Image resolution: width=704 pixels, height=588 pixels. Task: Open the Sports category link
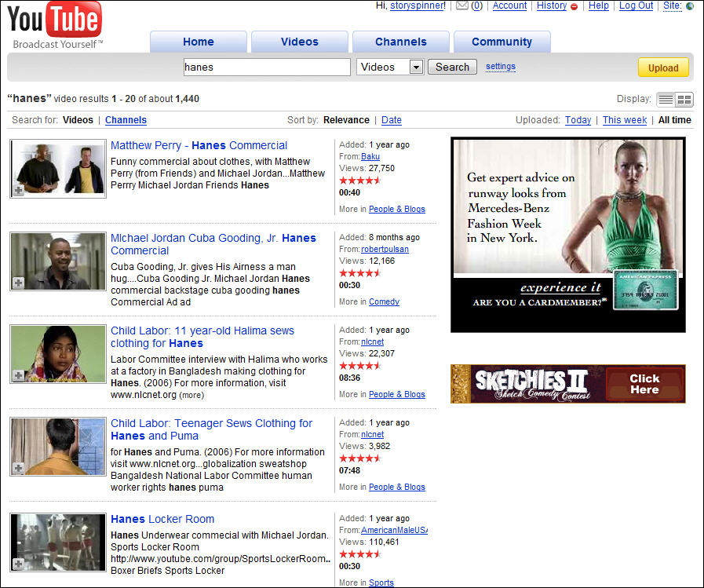point(381,583)
